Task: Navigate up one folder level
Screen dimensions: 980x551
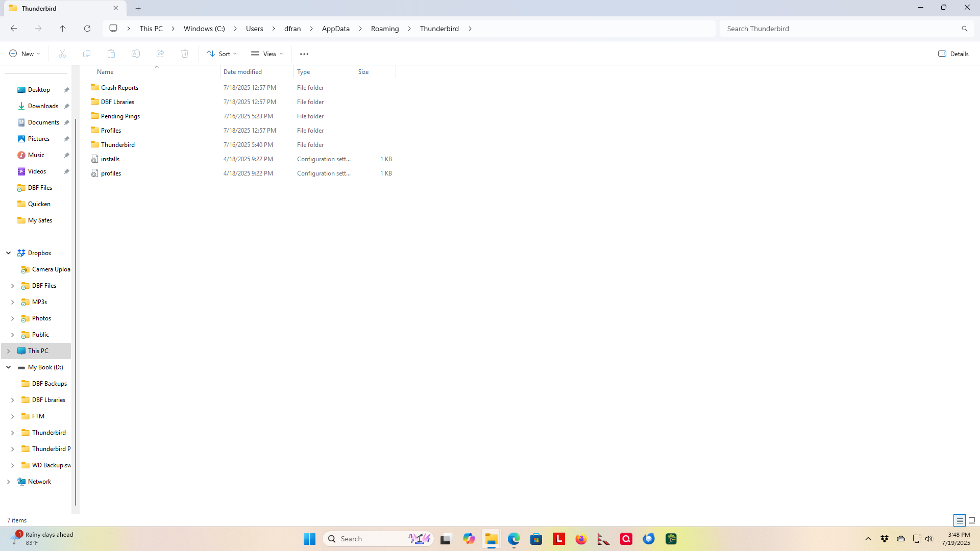Action: click(63, 29)
